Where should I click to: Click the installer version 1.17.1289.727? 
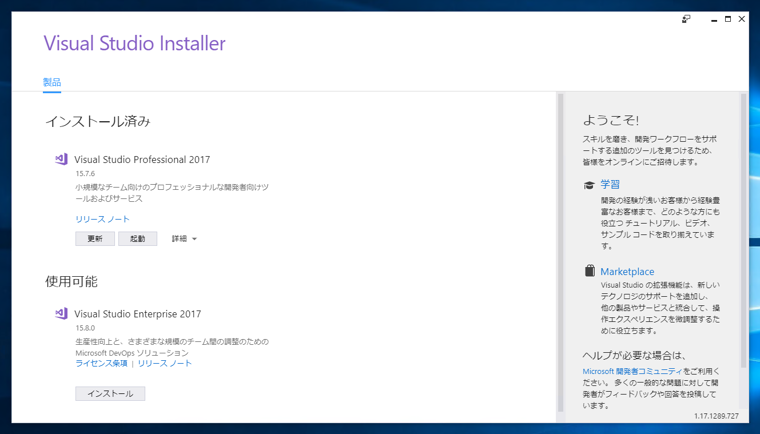716,416
